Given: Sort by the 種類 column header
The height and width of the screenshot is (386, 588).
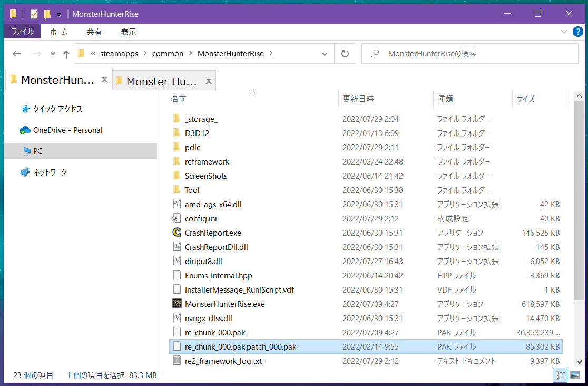Looking at the screenshot, I should pos(445,99).
